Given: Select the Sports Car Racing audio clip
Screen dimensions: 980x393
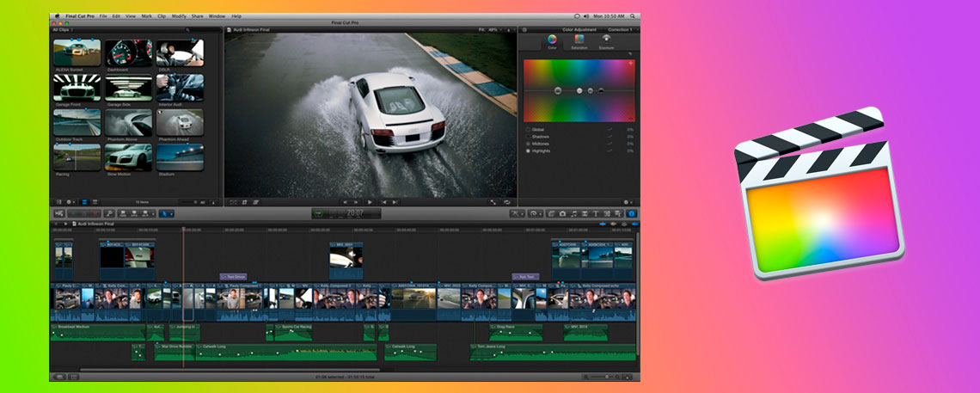Looking at the screenshot, I should pyautogui.click(x=293, y=333).
